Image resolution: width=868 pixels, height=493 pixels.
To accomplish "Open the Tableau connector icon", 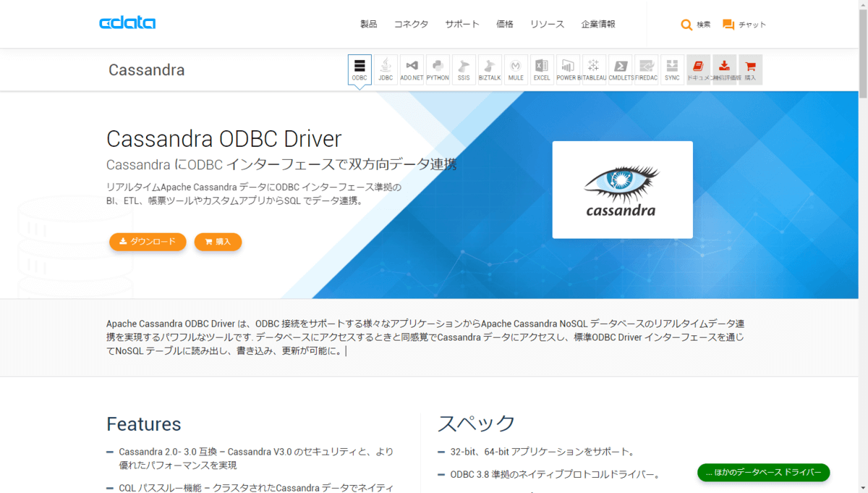I will click(x=594, y=69).
